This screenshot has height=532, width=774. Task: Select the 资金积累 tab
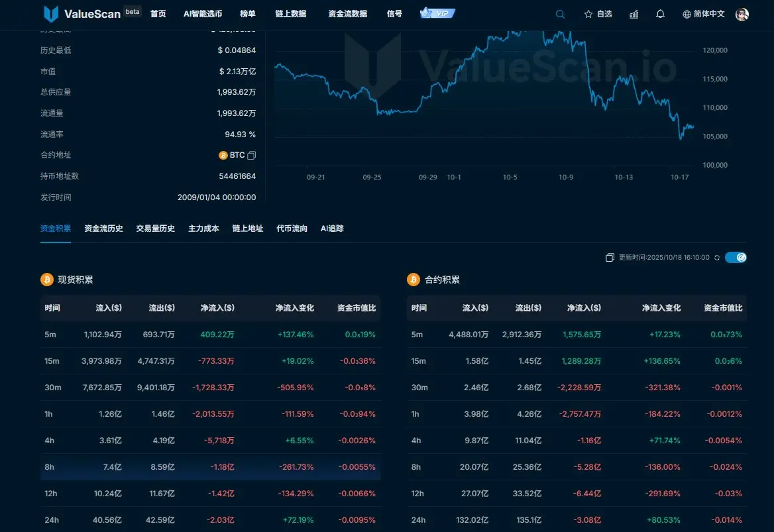coord(55,229)
